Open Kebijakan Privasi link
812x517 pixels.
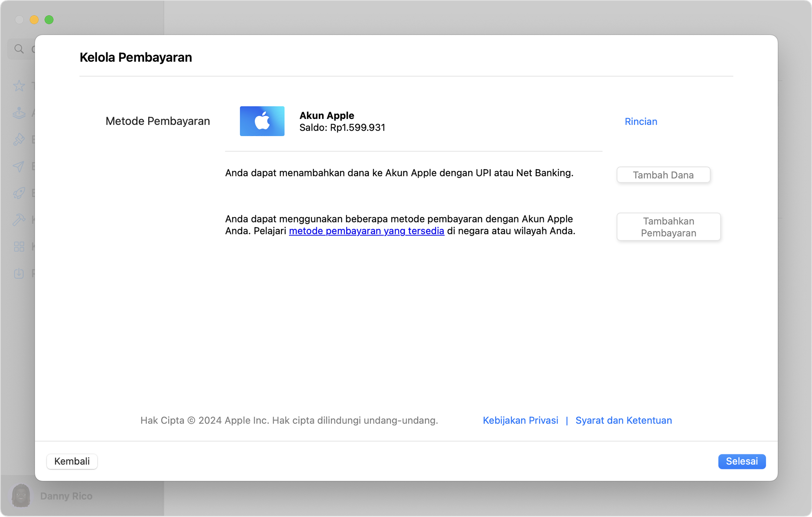[520, 420]
